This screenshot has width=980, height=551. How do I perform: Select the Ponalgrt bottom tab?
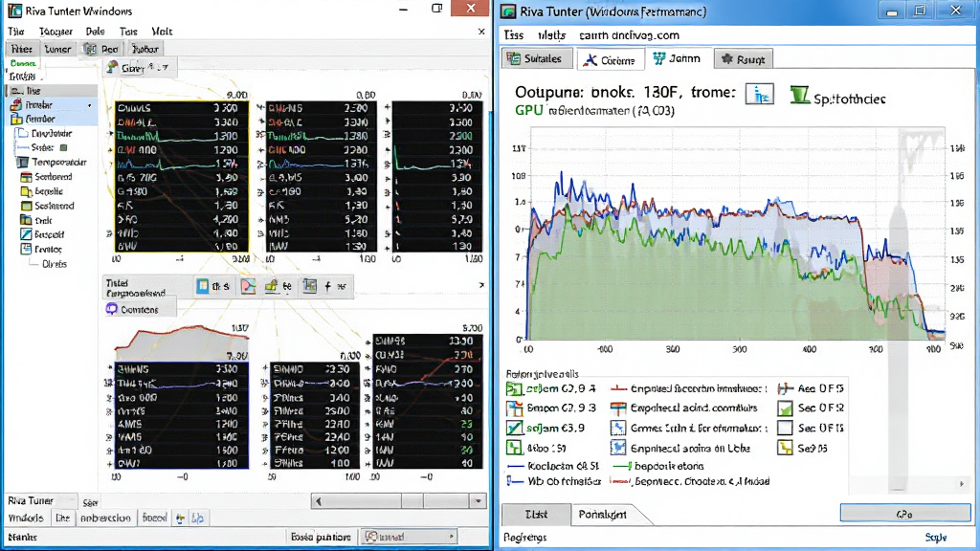603,514
